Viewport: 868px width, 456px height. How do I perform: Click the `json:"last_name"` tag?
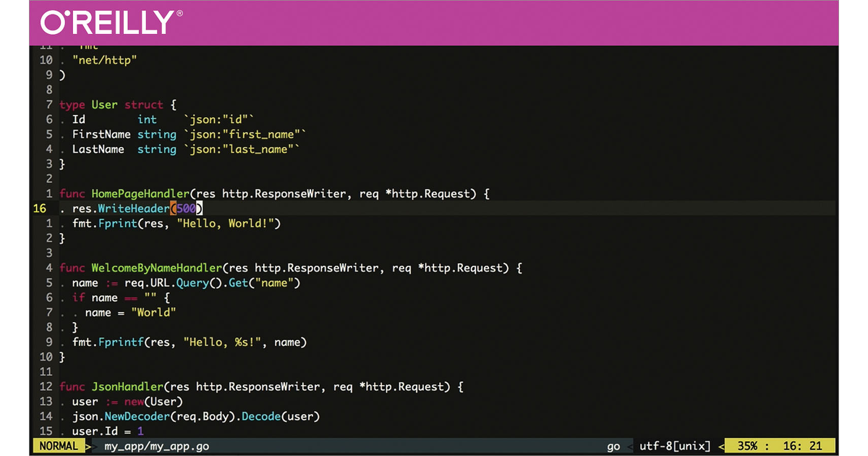pyautogui.click(x=242, y=149)
